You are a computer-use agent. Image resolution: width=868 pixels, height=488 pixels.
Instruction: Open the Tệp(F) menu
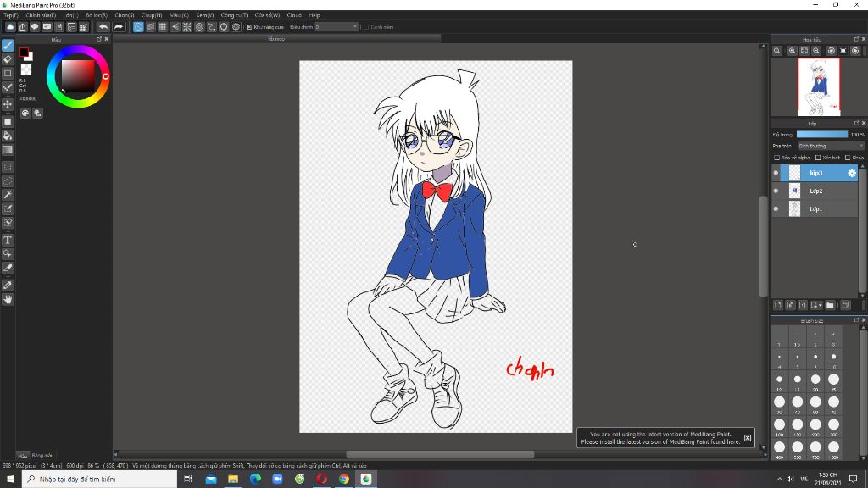point(11,15)
